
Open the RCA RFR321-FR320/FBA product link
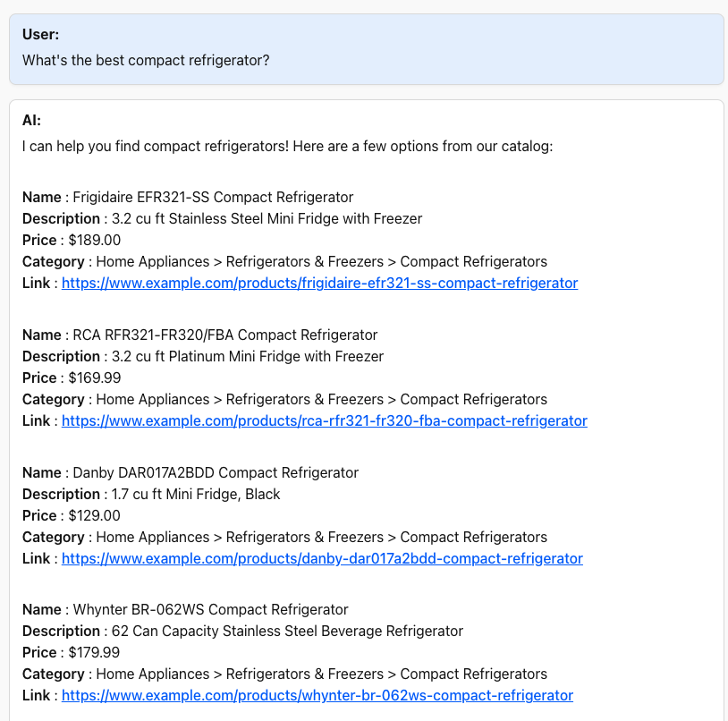tap(324, 420)
